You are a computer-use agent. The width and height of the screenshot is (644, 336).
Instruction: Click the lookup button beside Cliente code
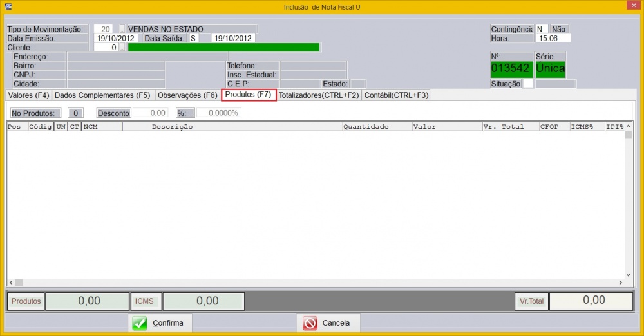122,47
